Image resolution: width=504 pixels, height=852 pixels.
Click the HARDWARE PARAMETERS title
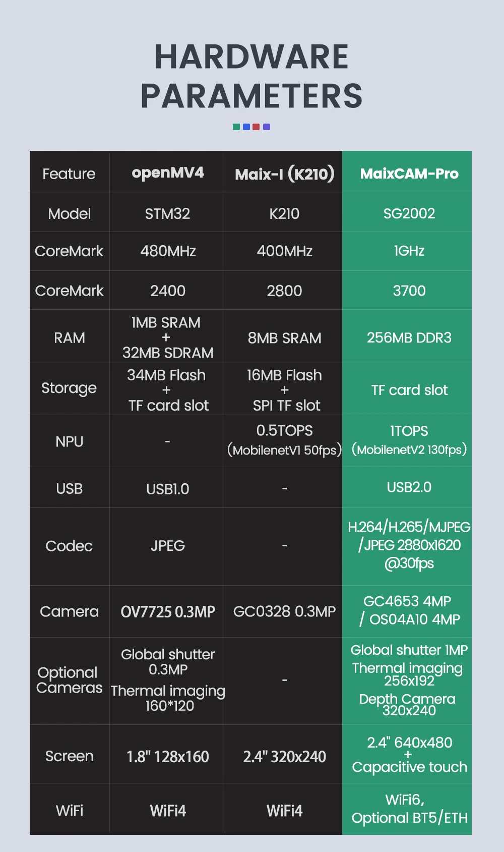tap(251, 76)
